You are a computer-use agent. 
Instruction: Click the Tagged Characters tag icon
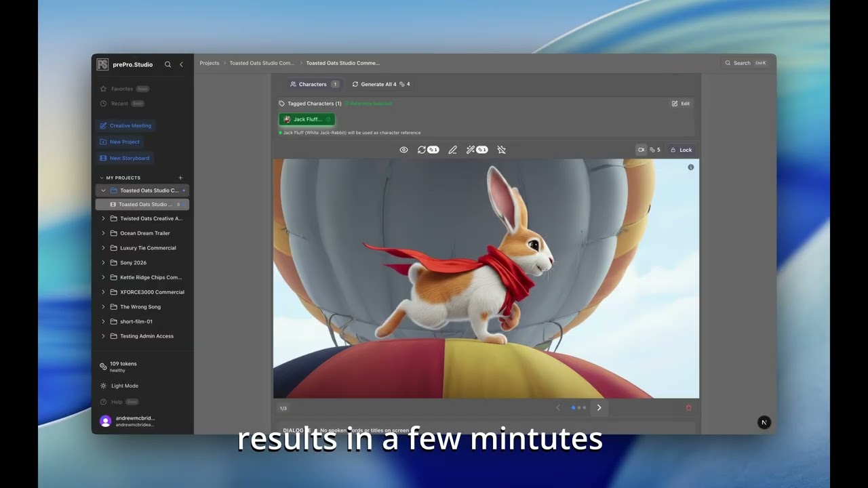(282, 104)
